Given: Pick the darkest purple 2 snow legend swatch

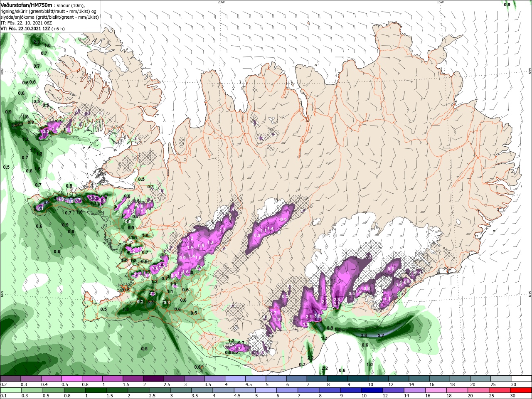Looking at the screenshot, I should (x=153, y=379).
